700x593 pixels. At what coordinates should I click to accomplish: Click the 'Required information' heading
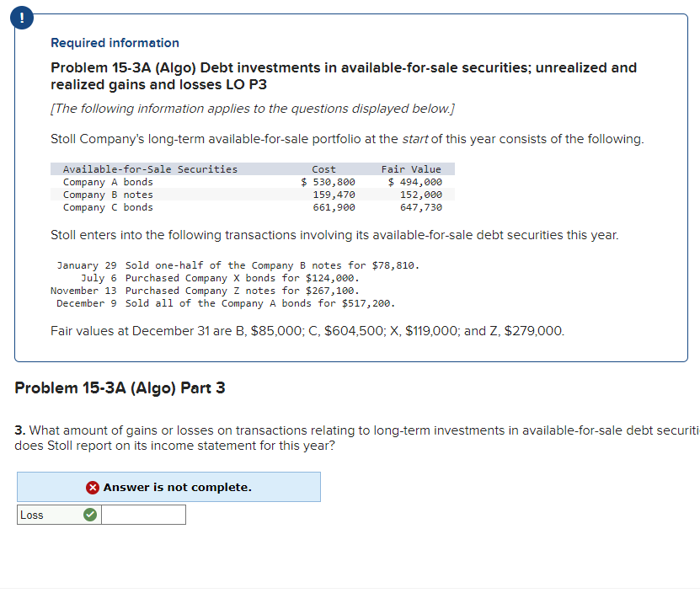pyautogui.click(x=115, y=43)
